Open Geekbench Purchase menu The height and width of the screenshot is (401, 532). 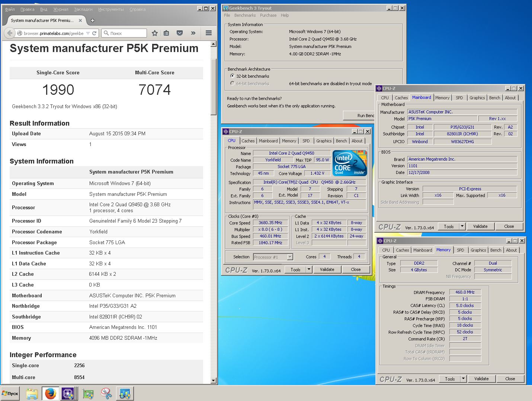pyautogui.click(x=268, y=15)
